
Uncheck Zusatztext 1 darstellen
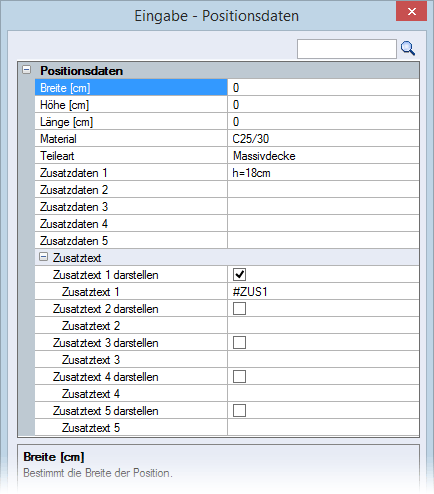pos(239,275)
